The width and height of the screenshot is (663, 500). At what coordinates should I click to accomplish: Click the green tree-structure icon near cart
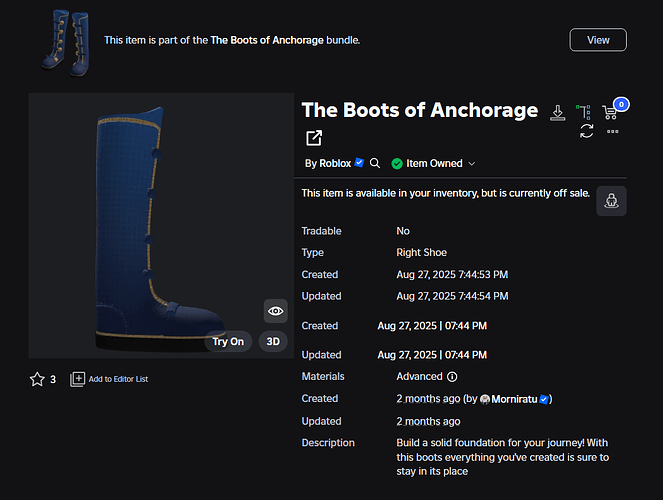(584, 112)
